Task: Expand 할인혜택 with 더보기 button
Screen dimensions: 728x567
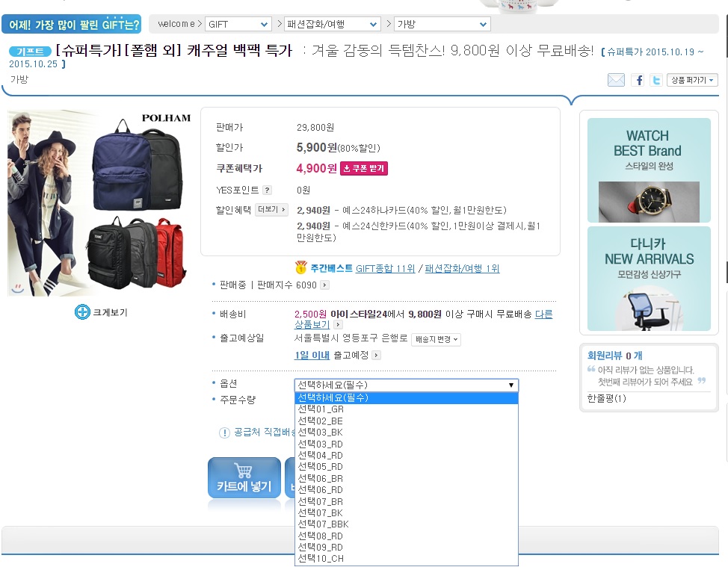Action: pos(271,210)
